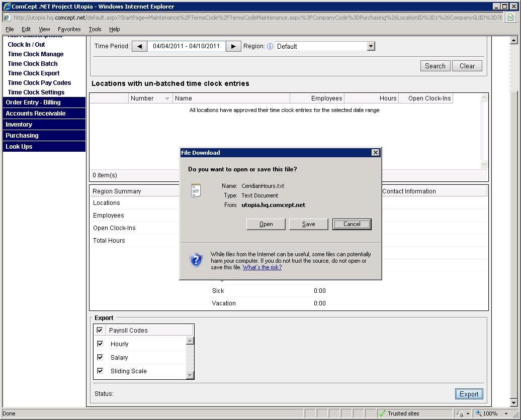Image resolution: width=521 pixels, height=420 pixels.
Task: Expand the Purchasing sidebar section
Action: [22, 136]
